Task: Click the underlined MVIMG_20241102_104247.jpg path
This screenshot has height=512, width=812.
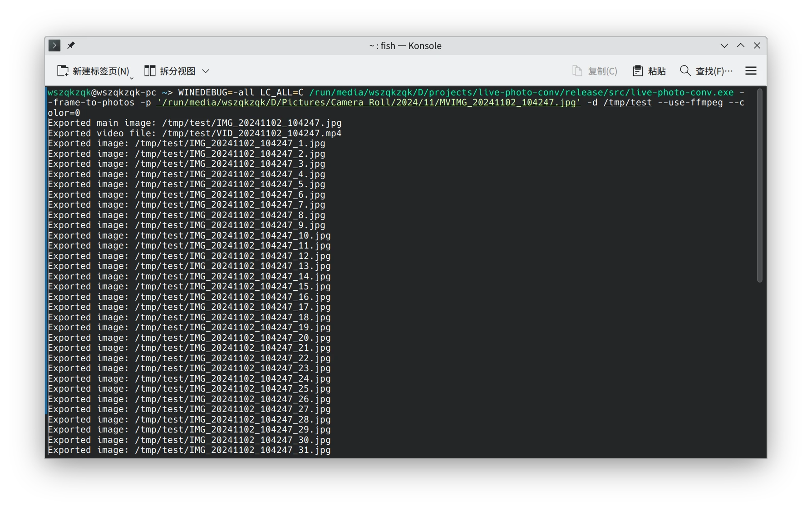Action: click(369, 103)
